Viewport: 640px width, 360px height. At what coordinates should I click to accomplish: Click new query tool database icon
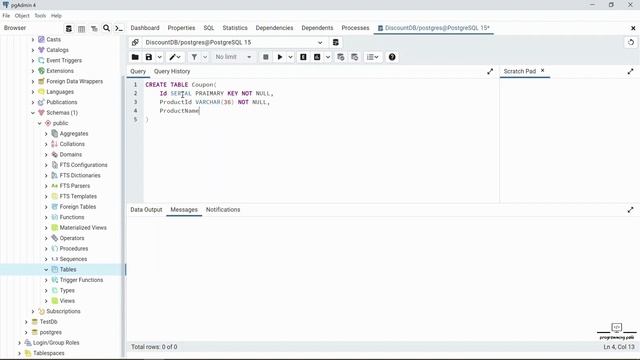click(336, 42)
